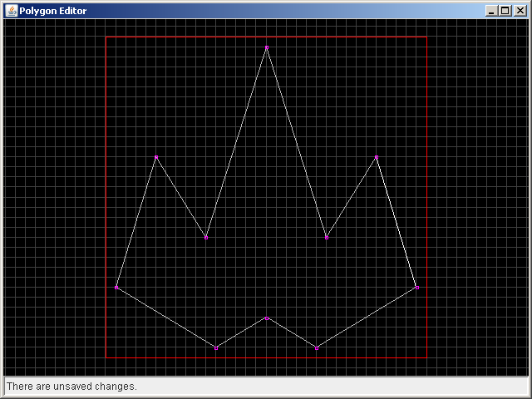532x399 pixels.
Task: Click the top red boundary line
Action: [266, 37]
